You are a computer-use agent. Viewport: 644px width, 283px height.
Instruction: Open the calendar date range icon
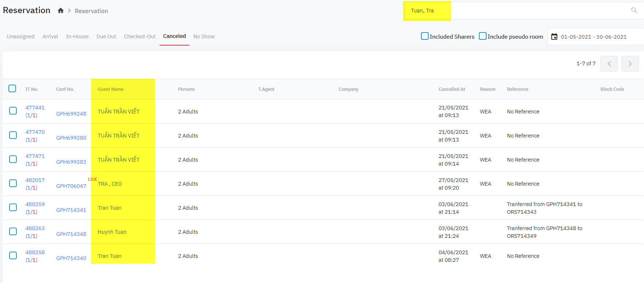[x=554, y=36]
